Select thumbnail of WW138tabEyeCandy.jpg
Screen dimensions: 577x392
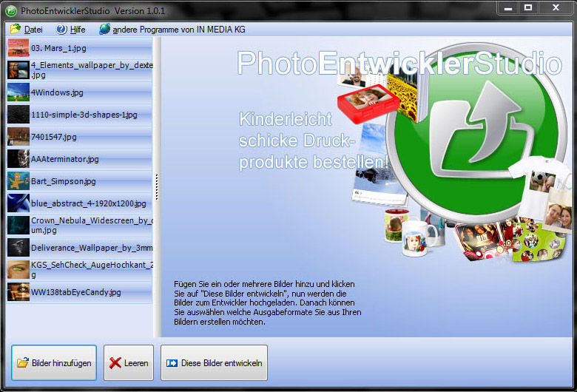[x=18, y=292]
